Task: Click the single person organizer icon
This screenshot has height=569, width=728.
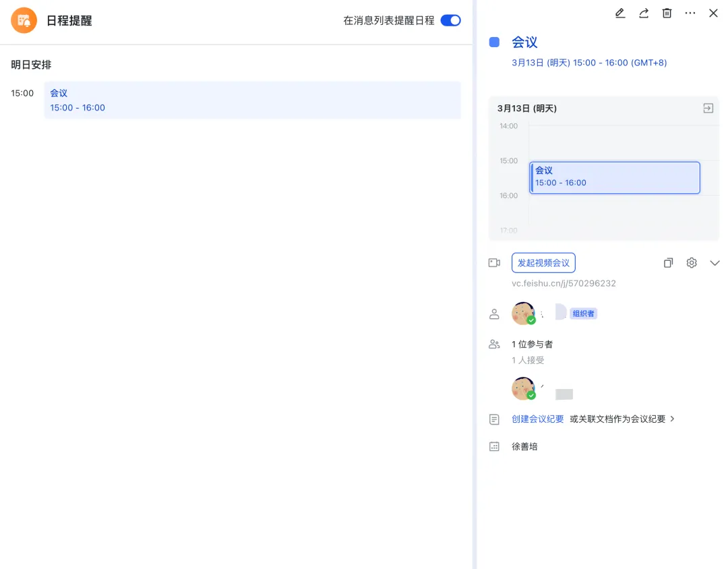Action: pyautogui.click(x=494, y=314)
